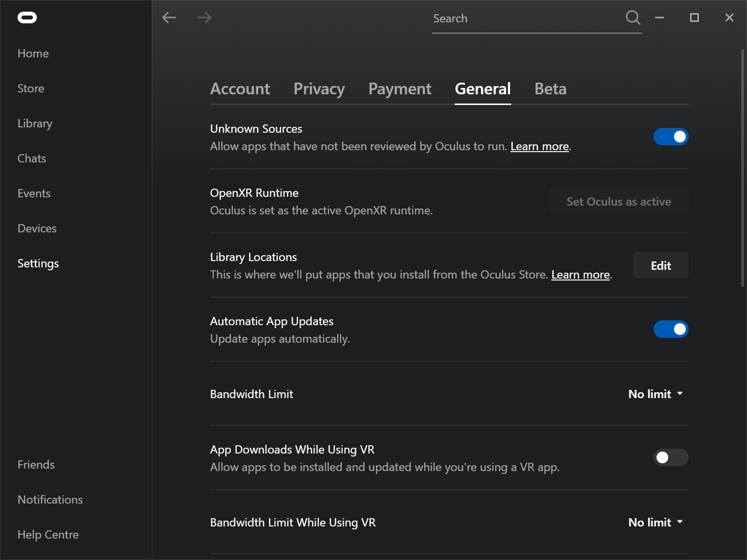The height and width of the screenshot is (560, 747).
Task: Open the Chats section
Action: coord(32,158)
